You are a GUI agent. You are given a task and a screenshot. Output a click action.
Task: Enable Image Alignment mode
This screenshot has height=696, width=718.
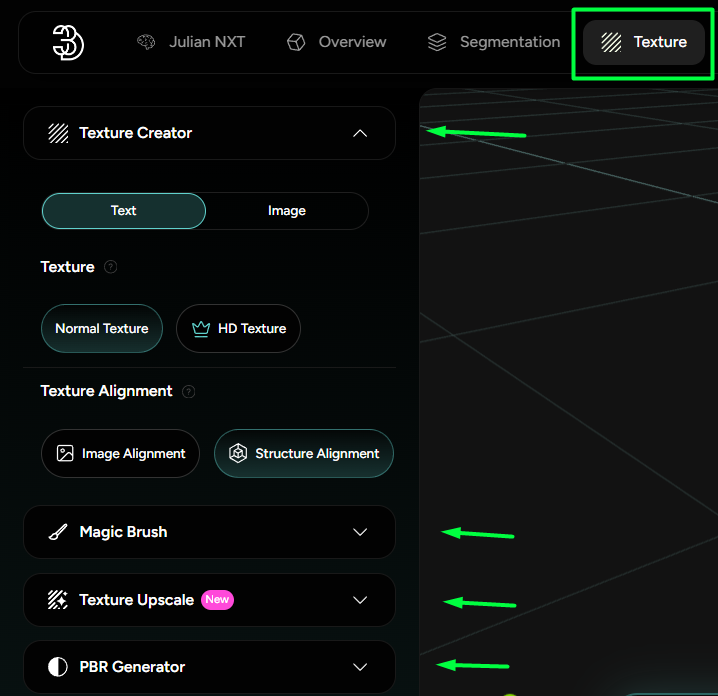pyautogui.click(x=120, y=453)
